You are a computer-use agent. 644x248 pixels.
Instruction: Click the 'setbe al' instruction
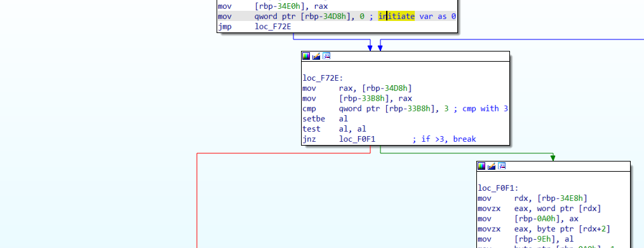point(325,119)
